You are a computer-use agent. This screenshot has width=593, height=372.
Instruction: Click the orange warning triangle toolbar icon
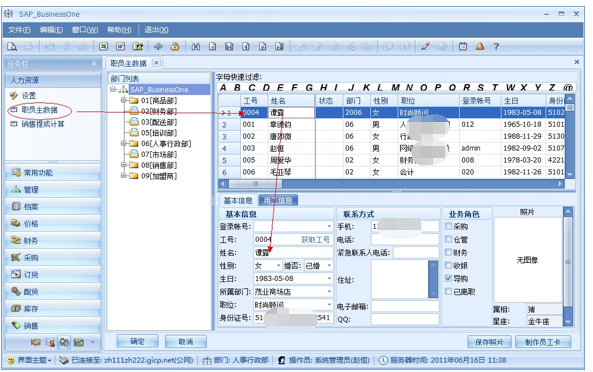tap(480, 46)
